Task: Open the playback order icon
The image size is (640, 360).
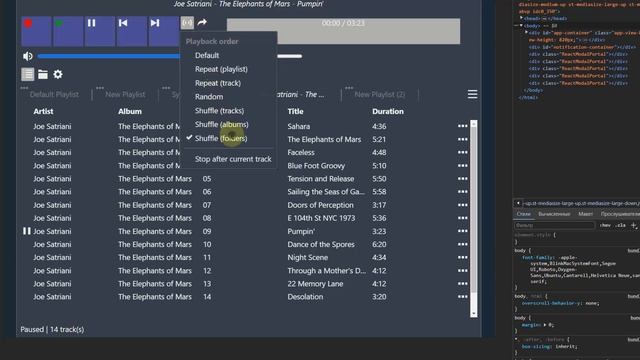Action: pos(187,22)
